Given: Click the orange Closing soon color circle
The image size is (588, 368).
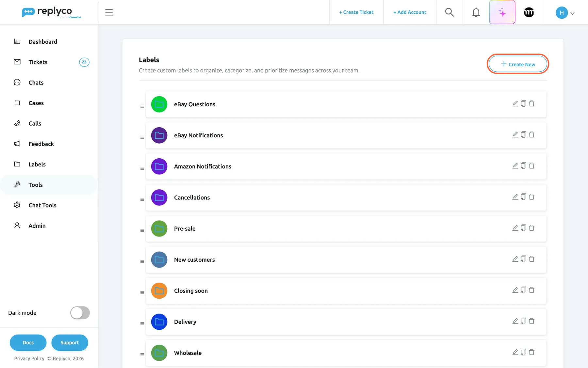Looking at the screenshot, I should coord(159,291).
